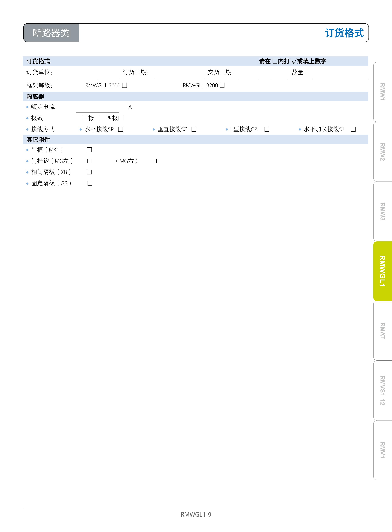This screenshot has width=392, height=532.
Task: Tick the 三极 pole checkbox
Action: [x=97, y=118]
